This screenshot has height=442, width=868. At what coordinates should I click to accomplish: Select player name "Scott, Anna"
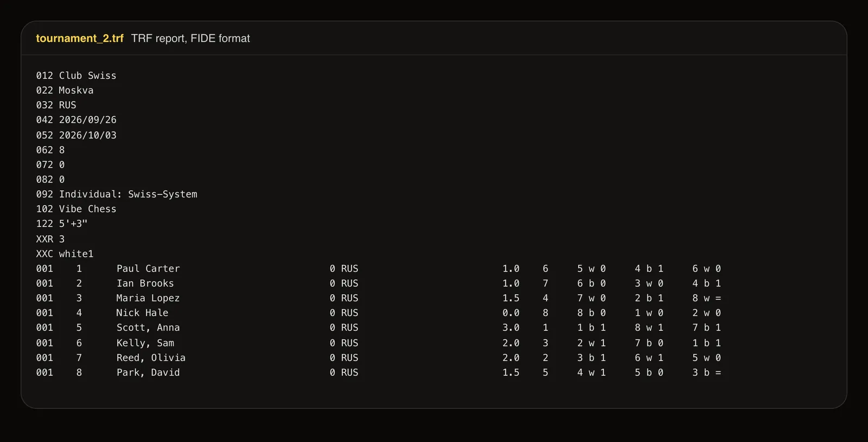coord(148,327)
